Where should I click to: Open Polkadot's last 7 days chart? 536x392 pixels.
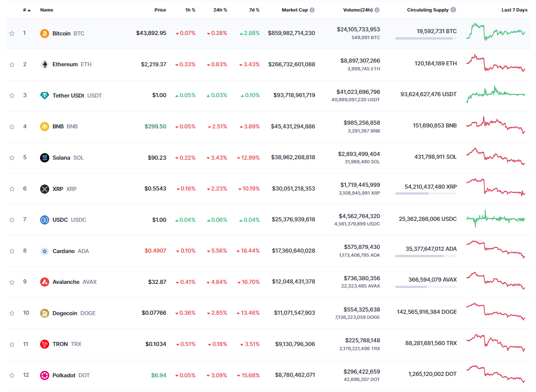click(x=495, y=374)
